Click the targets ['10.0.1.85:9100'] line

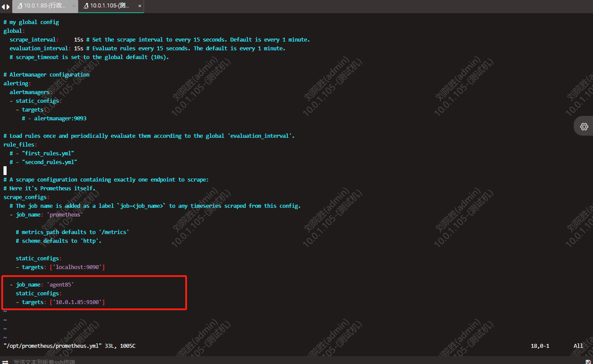click(60, 302)
